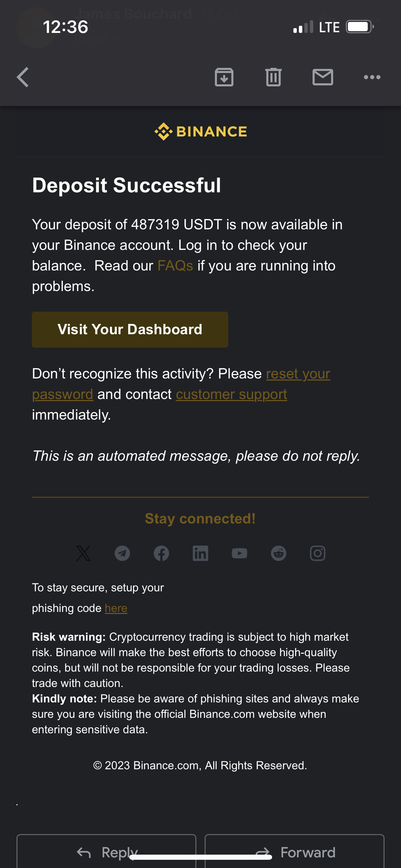The height and width of the screenshot is (868, 401).
Task: Open the FAQs link
Action: click(175, 266)
